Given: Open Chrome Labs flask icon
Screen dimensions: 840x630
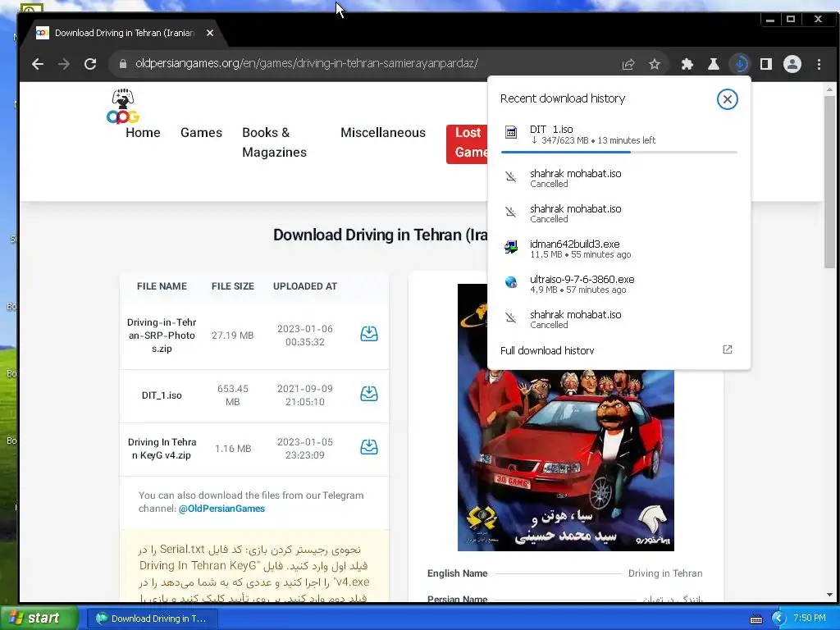Looking at the screenshot, I should (x=713, y=64).
